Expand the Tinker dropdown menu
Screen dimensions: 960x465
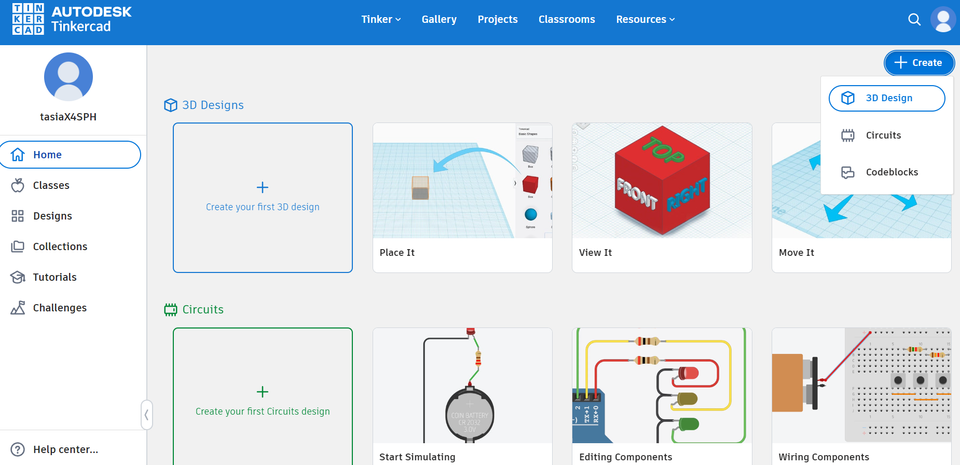381,20
